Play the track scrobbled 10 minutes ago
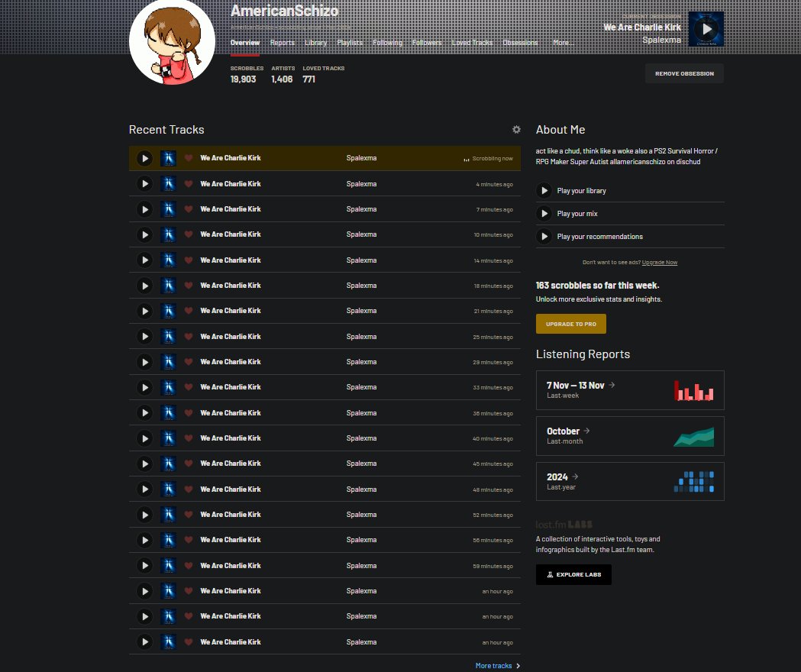The width and height of the screenshot is (801, 672). click(x=144, y=234)
